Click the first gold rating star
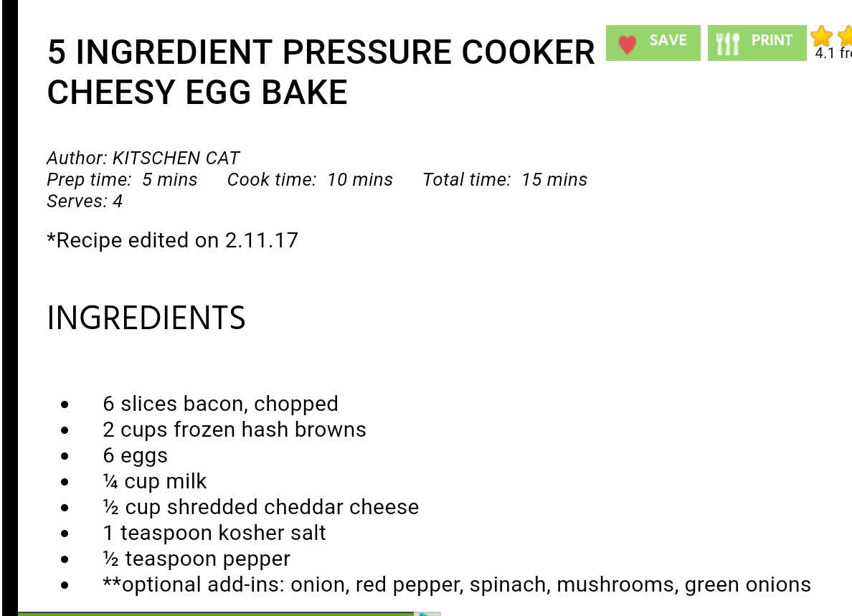The width and height of the screenshot is (852, 616). [x=821, y=36]
